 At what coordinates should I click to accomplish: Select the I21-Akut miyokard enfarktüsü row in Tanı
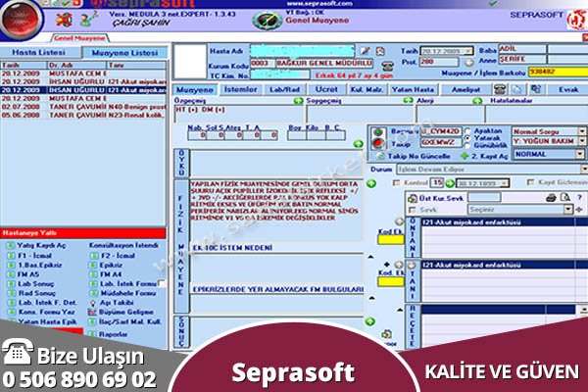[499, 265]
